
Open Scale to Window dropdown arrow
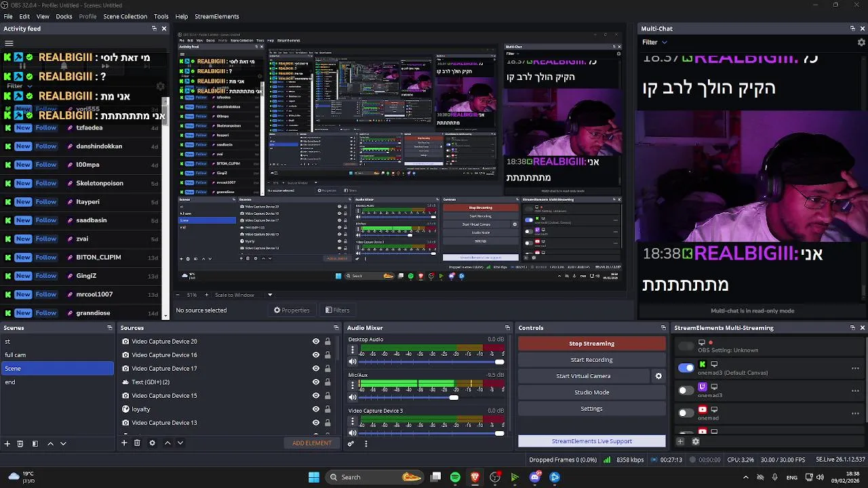[x=270, y=295]
